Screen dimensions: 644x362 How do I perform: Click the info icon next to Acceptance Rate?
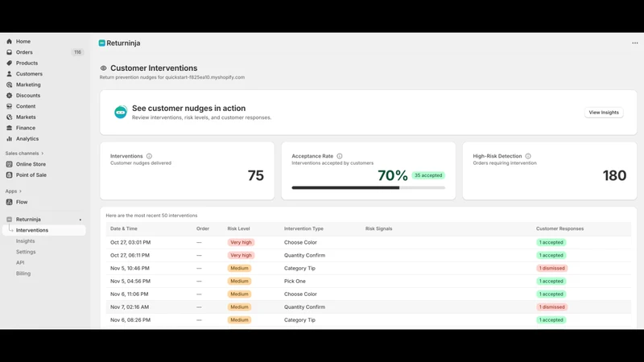coord(340,156)
